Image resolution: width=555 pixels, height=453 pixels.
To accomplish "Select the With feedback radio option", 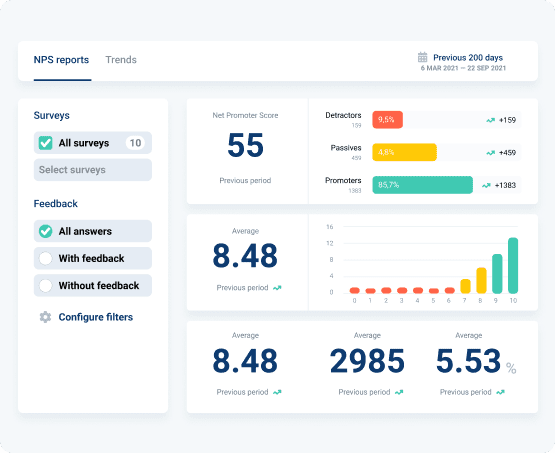I will click(x=46, y=258).
